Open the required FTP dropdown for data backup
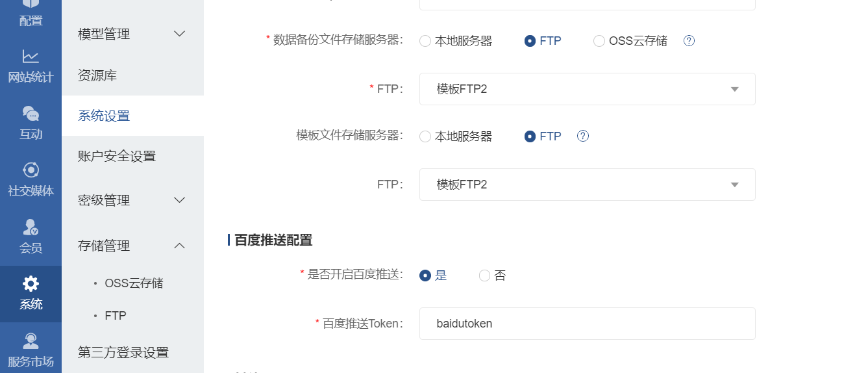The image size is (868, 373). click(587, 89)
